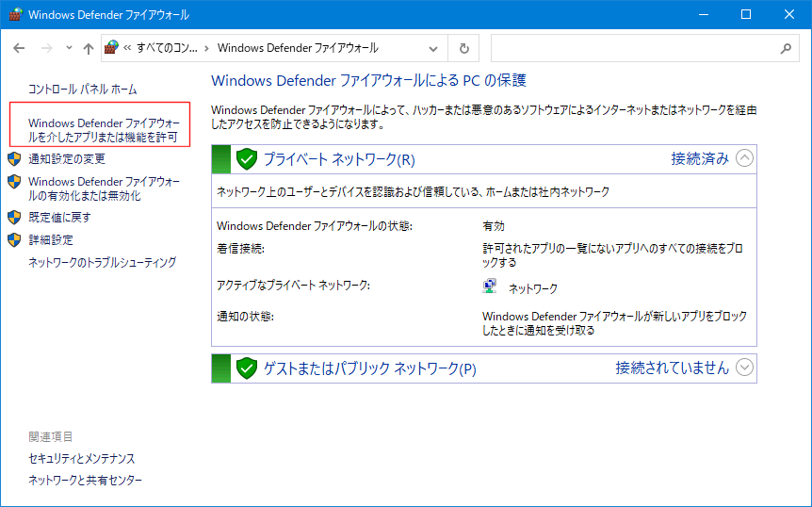Viewport: 812px width, 507px height.
Task: Expand the address bar history dropdown
Action: click(x=433, y=49)
